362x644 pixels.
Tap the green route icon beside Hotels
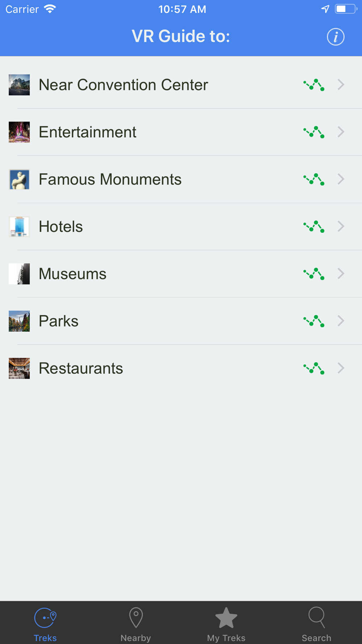[x=314, y=227]
